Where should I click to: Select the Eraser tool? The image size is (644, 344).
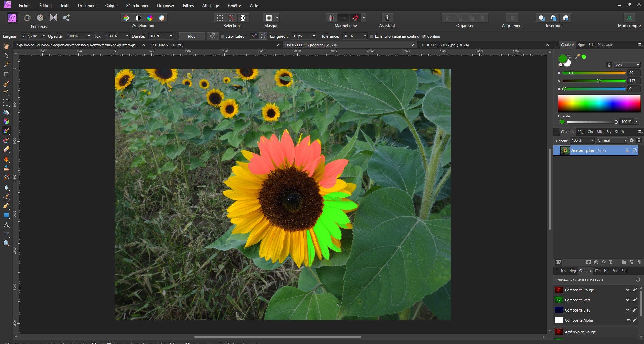(6, 150)
